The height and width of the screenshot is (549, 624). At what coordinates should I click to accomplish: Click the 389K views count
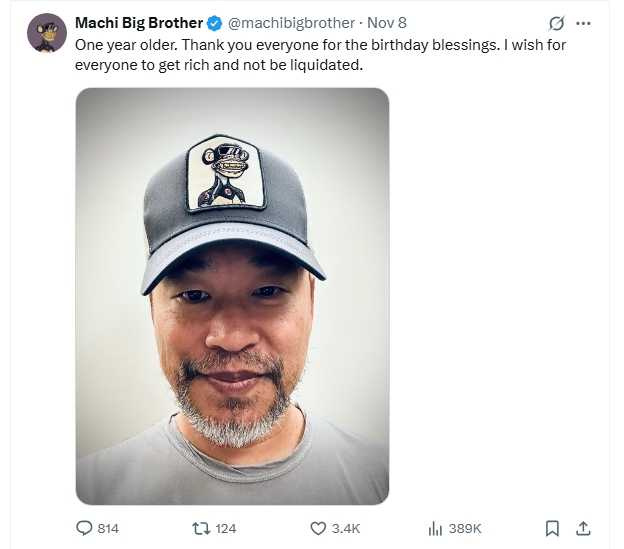465,528
